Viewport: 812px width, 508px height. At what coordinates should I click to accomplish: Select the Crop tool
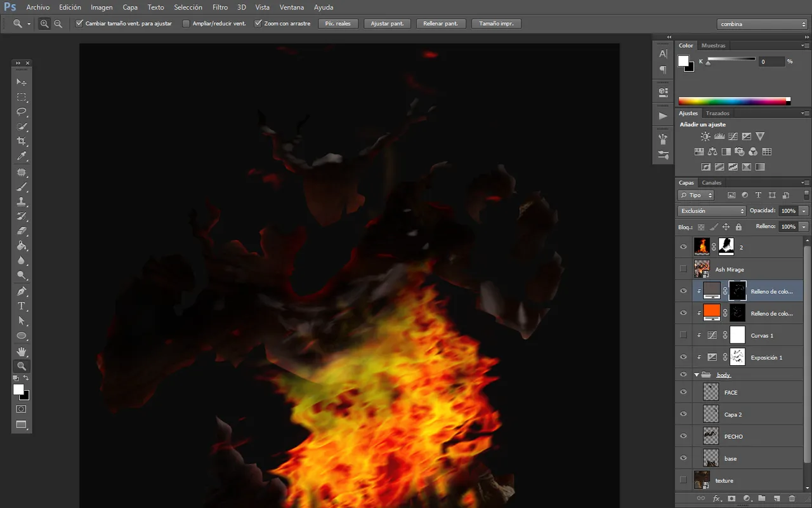coord(22,141)
